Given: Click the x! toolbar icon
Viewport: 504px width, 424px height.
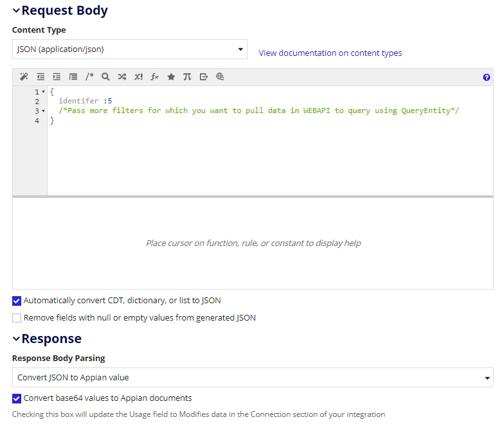Looking at the screenshot, I should (x=139, y=77).
